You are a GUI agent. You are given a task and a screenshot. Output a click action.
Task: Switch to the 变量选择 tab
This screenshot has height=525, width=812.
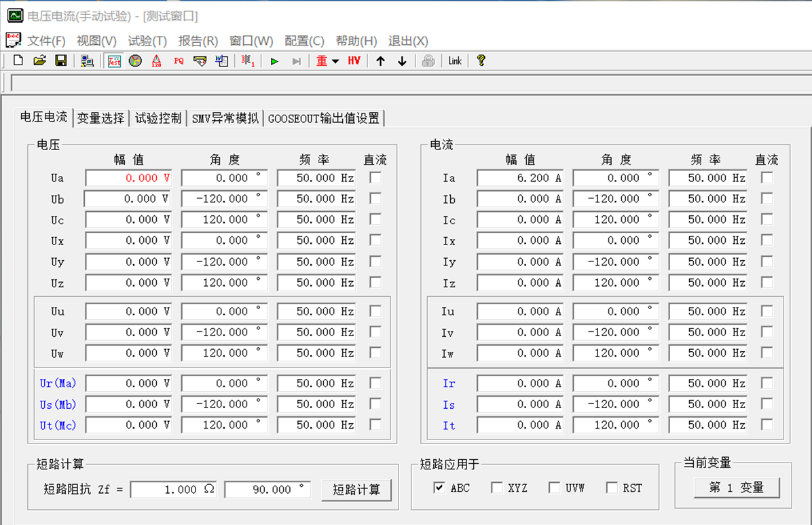(101, 118)
